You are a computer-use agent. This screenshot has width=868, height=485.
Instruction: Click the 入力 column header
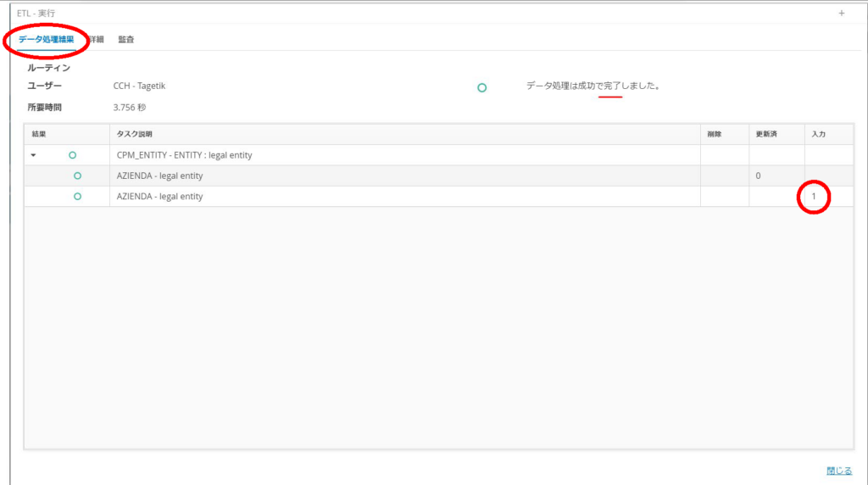[818, 134]
